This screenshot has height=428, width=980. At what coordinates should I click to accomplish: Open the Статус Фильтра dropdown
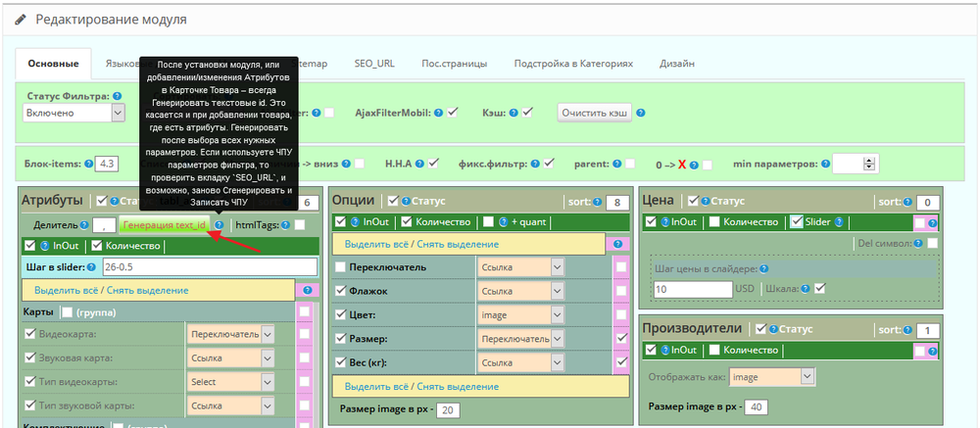coord(73,113)
